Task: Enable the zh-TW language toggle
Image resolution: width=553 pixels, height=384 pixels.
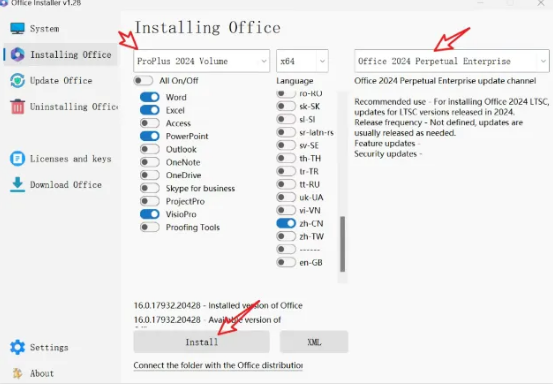Action: click(x=286, y=236)
